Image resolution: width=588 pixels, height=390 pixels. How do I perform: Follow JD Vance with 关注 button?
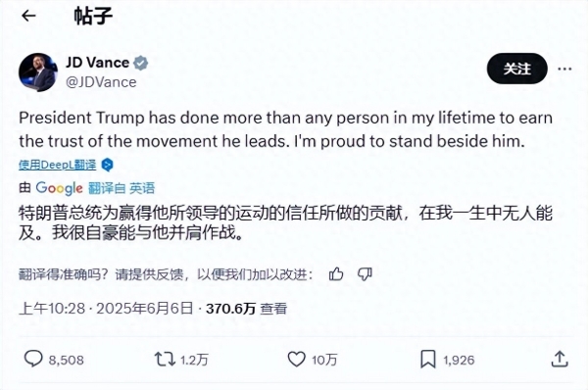tap(517, 69)
